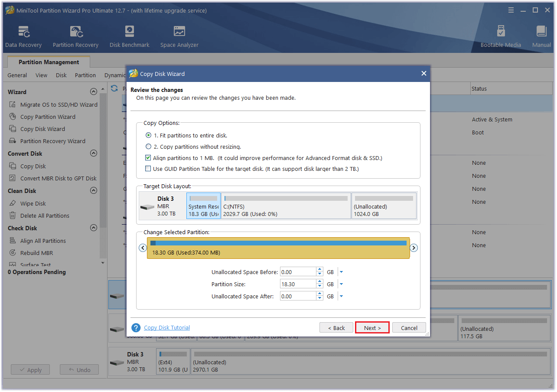Image resolution: width=557 pixels, height=392 pixels.
Task: Open Partition Recovery tool
Action: click(x=75, y=36)
